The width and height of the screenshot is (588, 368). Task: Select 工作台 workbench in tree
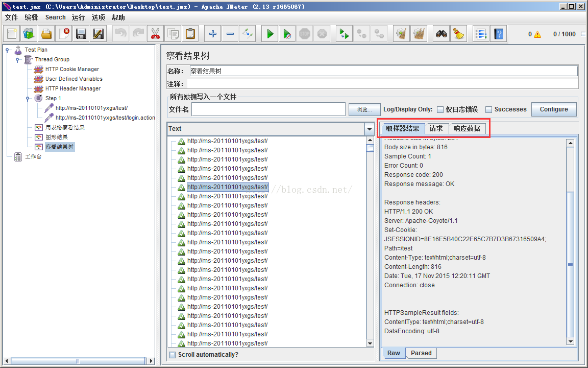point(33,156)
